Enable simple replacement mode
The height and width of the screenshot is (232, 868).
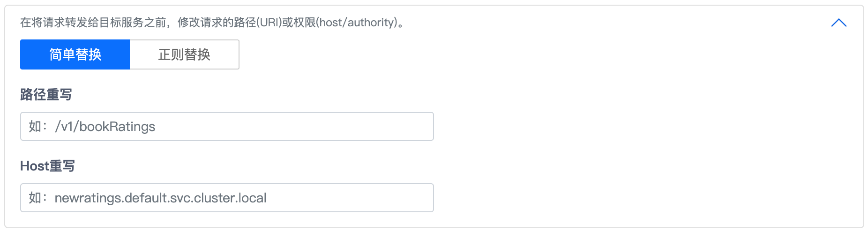(x=75, y=54)
